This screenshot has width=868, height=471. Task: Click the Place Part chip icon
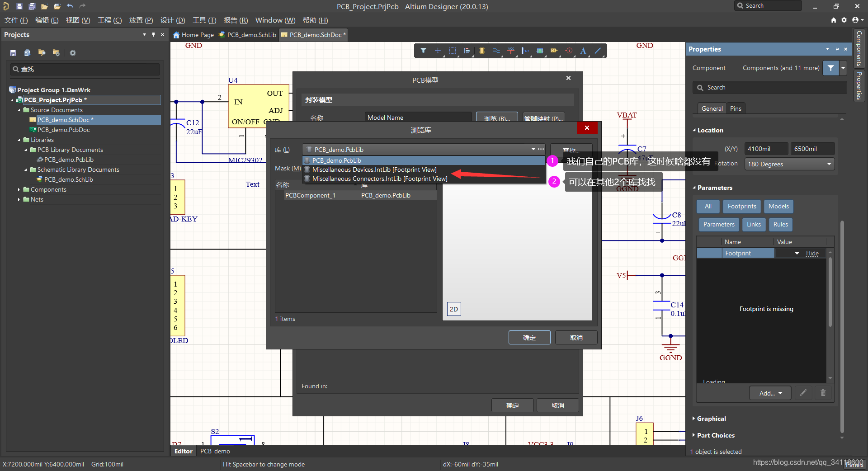coord(482,51)
